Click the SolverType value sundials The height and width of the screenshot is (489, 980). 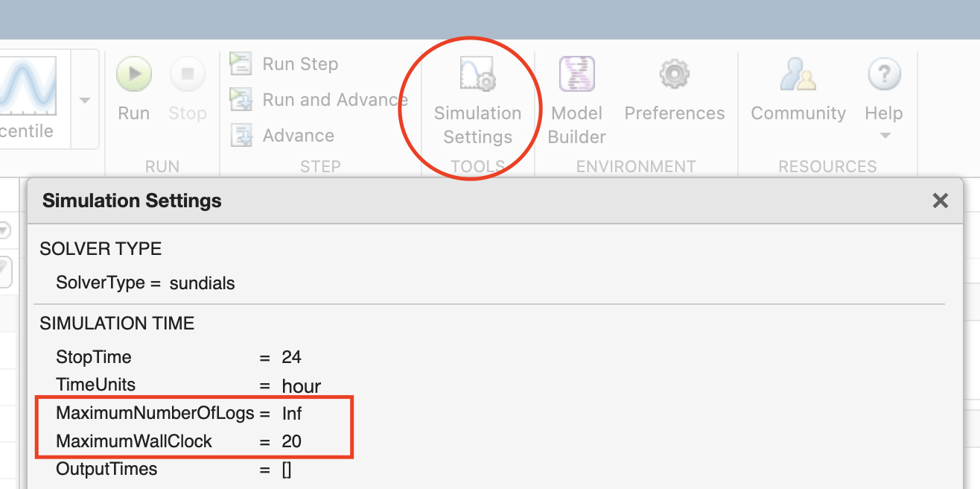click(202, 283)
